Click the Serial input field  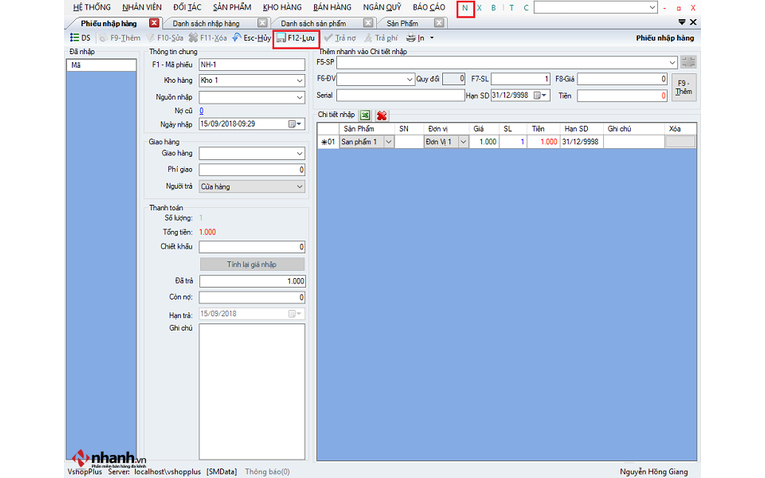tap(400, 96)
